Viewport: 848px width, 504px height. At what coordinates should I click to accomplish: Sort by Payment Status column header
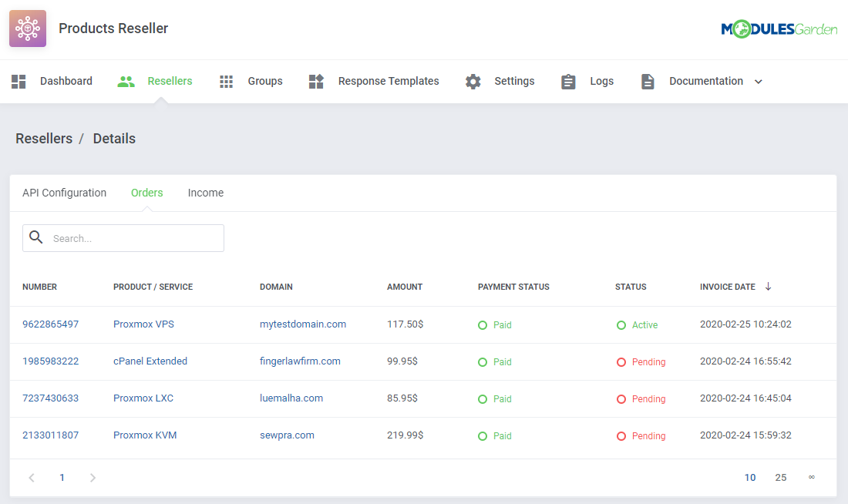tap(513, 287)
